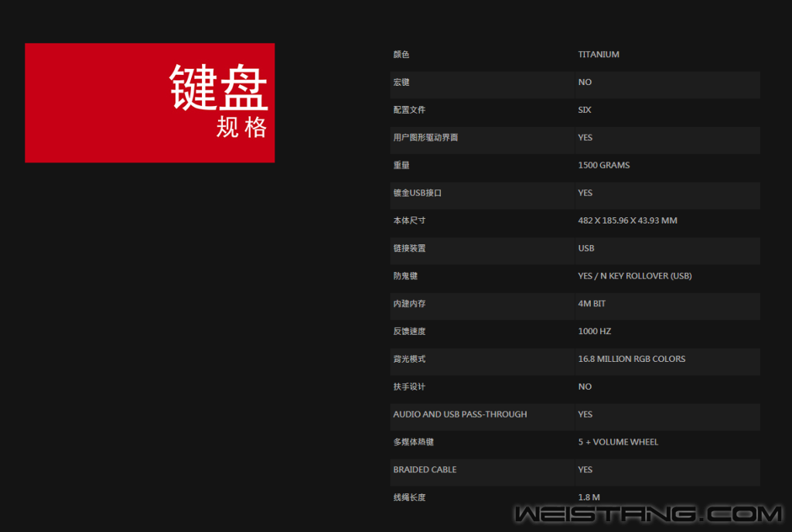This screenshot has height=532, width=792.
Task: Click the 4M BIT value
Action: point(592,304)
